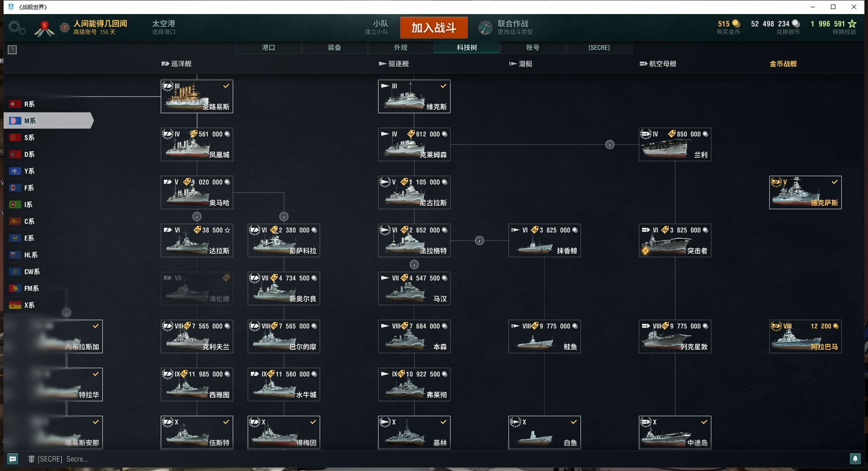
Task: Click the info icon below 奥马哈
Action: pos(197,216)
